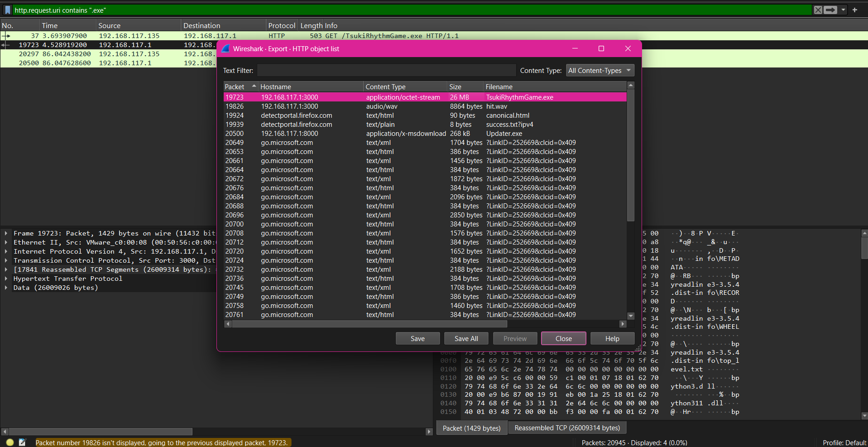The image size is (868, 447).
Task: Click object list horizontal scroll right arrow
Action: (623, 324)
